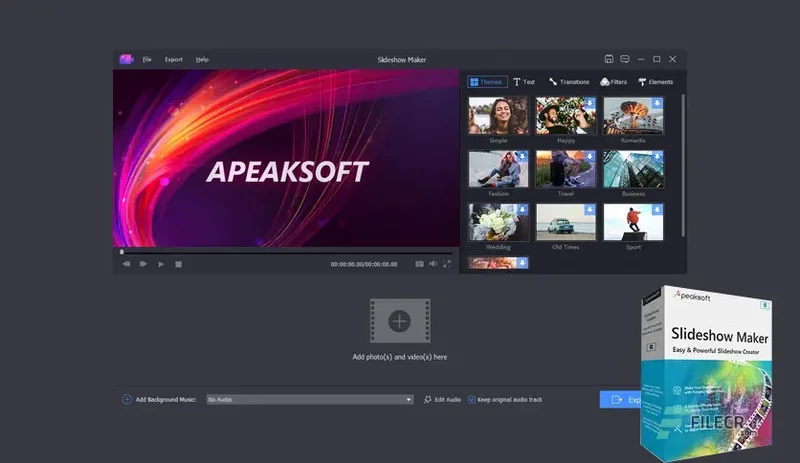
Task: Click the blue Export button
Action: (620, 400)
